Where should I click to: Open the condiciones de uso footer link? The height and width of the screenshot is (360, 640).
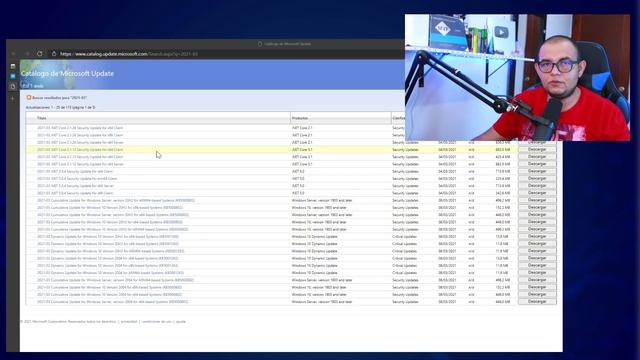[x=157, y=322]
